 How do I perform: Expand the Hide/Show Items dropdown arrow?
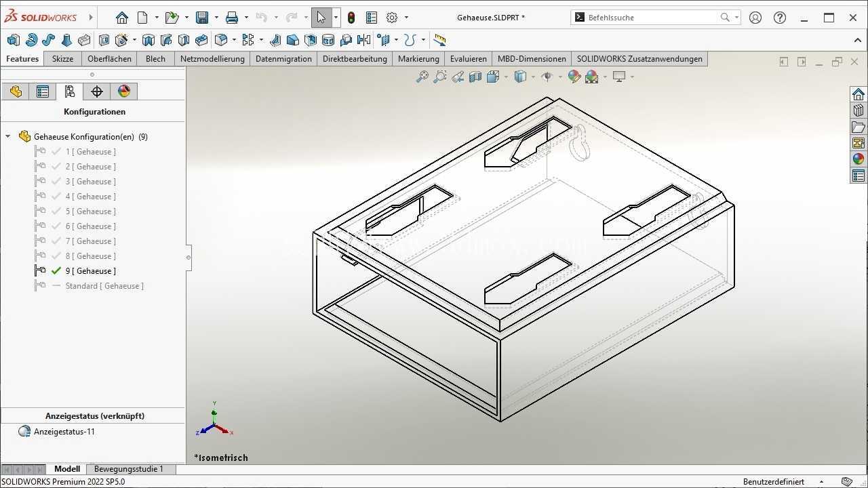560,77
